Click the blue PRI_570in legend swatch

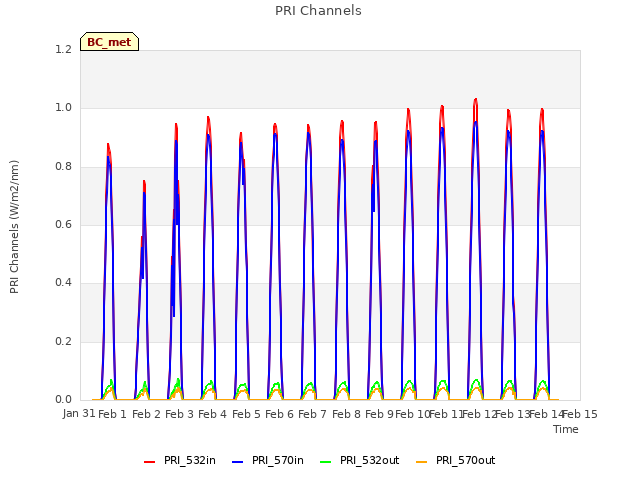tap(238, 462)
